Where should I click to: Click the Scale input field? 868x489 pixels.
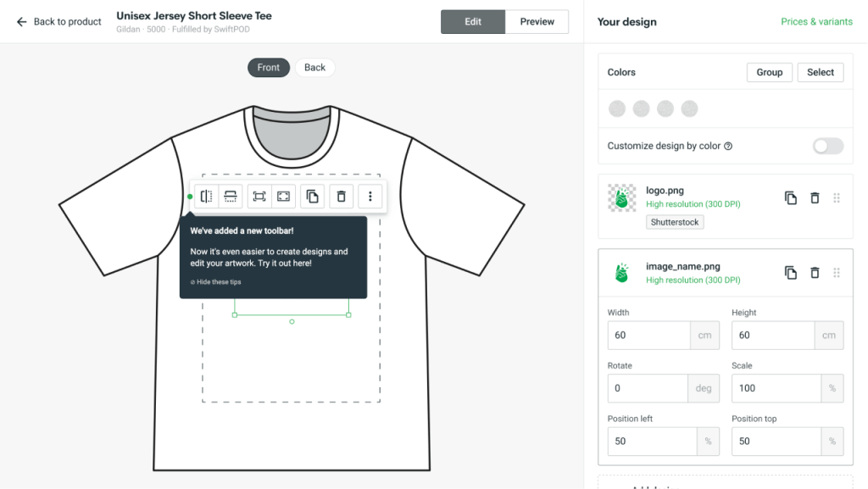click(776, 388)
